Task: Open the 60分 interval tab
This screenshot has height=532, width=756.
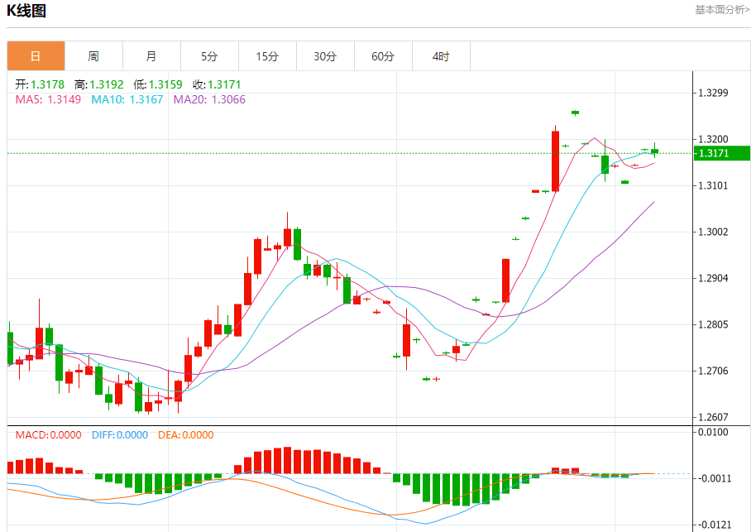Action: tap(383, 56)
